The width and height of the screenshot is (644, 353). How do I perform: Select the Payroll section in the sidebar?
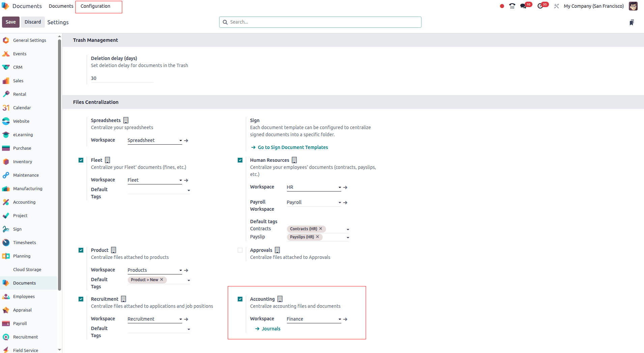[20, 323]
